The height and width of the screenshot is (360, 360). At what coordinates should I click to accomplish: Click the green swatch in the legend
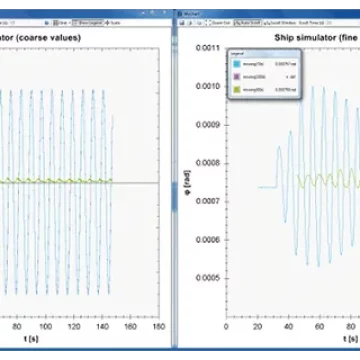[237, 89]
